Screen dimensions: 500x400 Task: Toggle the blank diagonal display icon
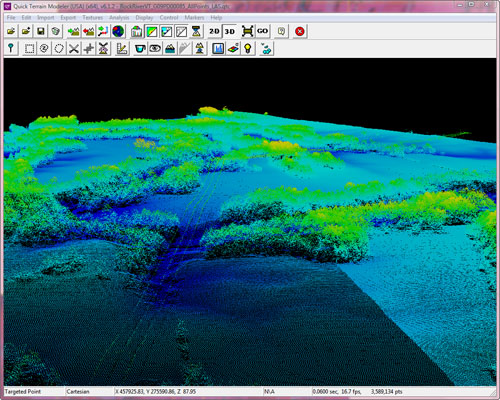181,32
